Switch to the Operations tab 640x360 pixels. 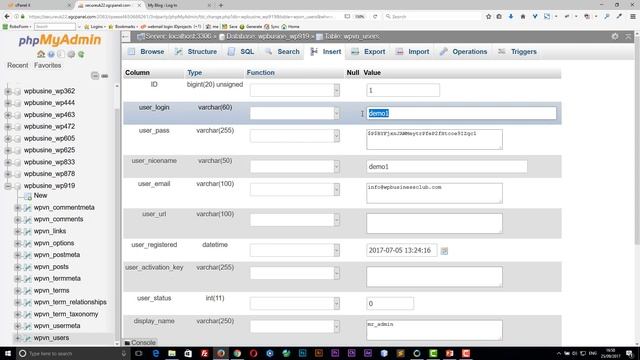tap(464, 52)
